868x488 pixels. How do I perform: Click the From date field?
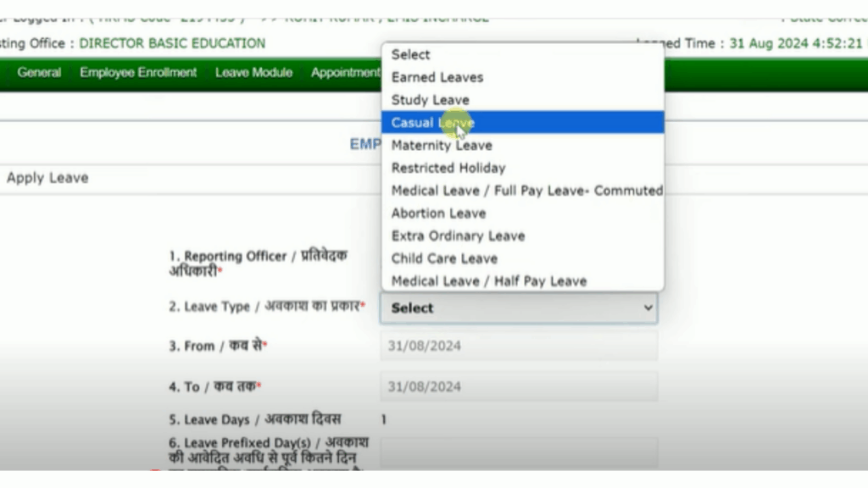pyautogui.click(x=519, y=346)
